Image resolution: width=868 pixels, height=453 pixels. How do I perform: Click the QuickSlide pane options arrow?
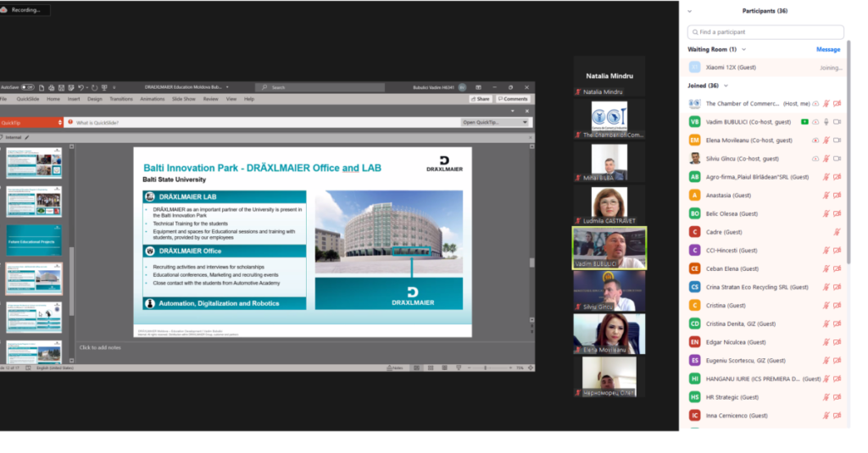(x=513, y=111)
